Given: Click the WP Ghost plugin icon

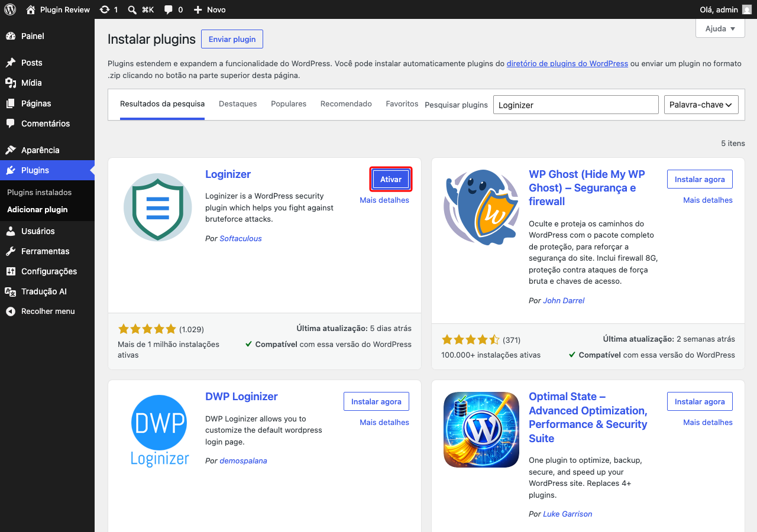Looking at the screenshot, I should coord(481,207).
